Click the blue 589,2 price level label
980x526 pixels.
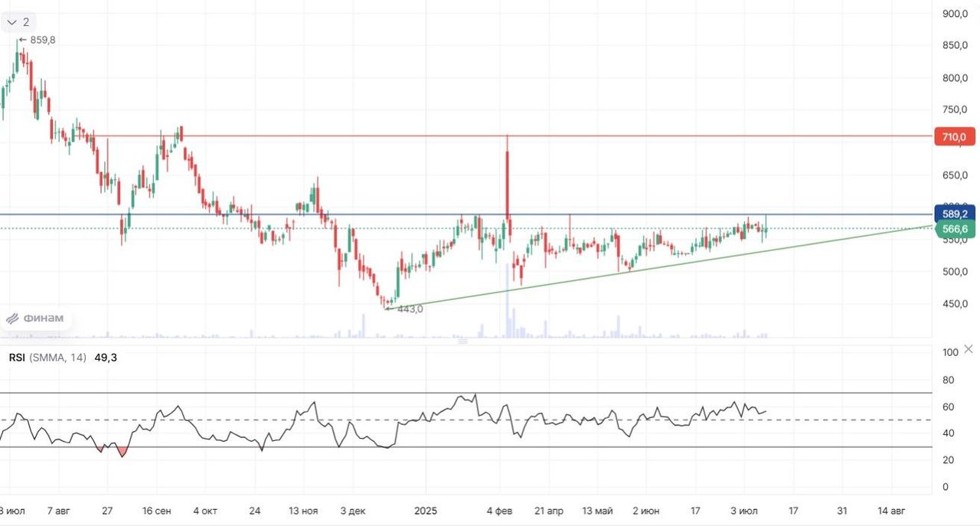click(x=954, y=214)
